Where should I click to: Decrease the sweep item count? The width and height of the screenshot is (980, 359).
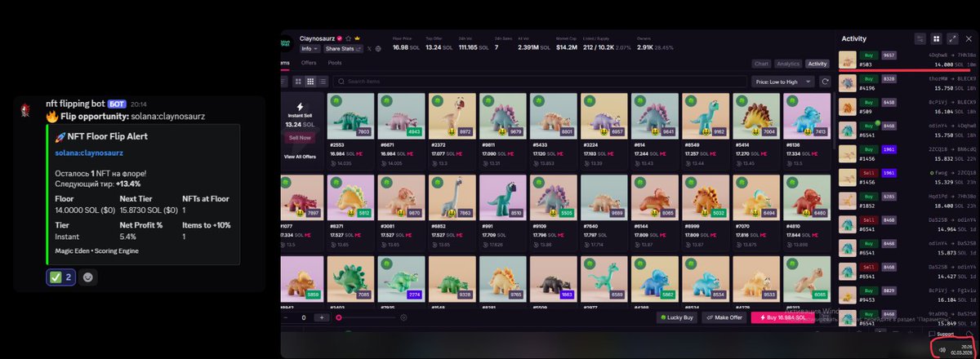click(x=286, y=317)
